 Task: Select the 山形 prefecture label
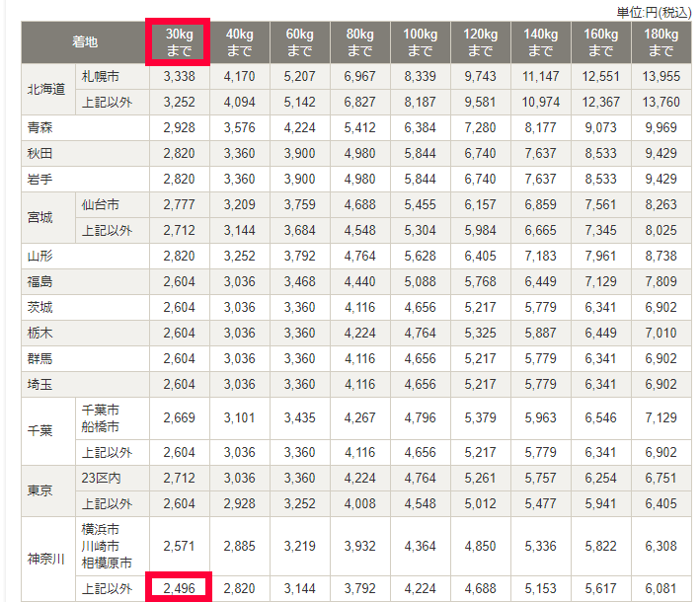click(40, 256)
